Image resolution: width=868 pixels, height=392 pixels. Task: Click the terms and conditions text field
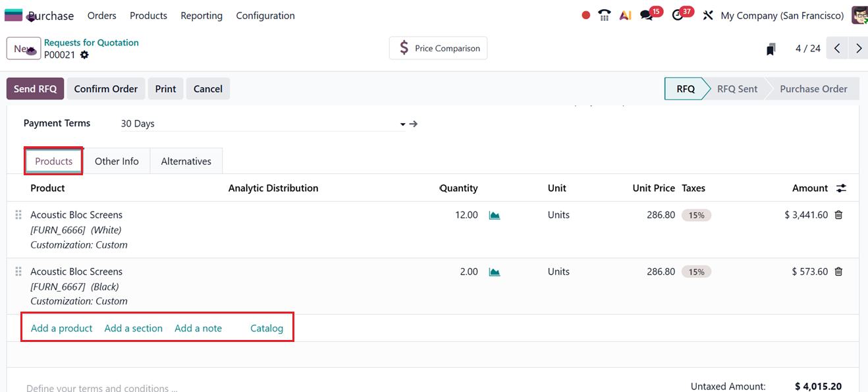click(x=102, y=388)
